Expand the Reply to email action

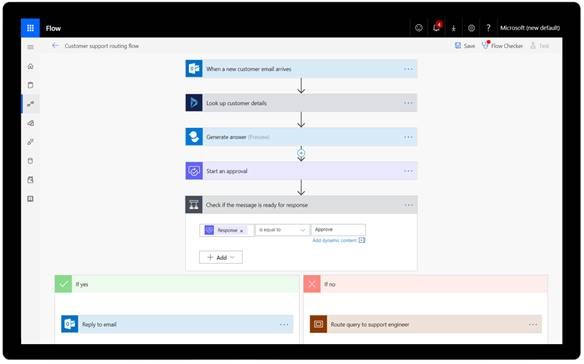click(177, 324)
